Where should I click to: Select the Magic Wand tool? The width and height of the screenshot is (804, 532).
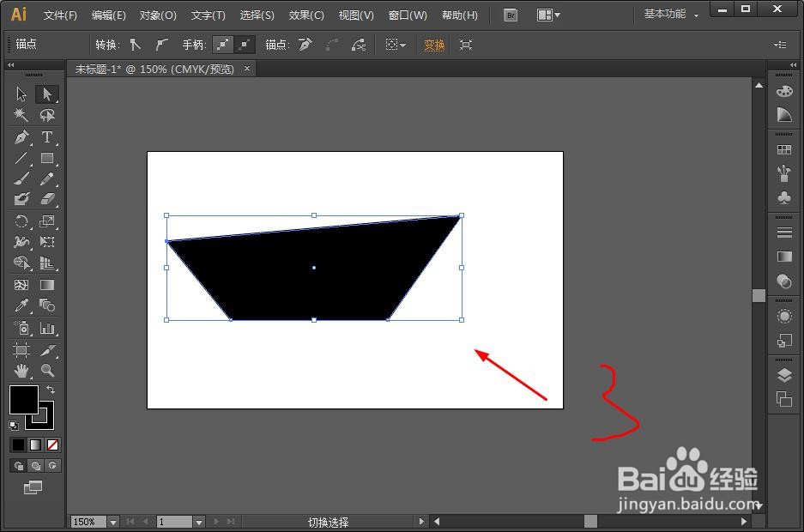tap(21, 115)
